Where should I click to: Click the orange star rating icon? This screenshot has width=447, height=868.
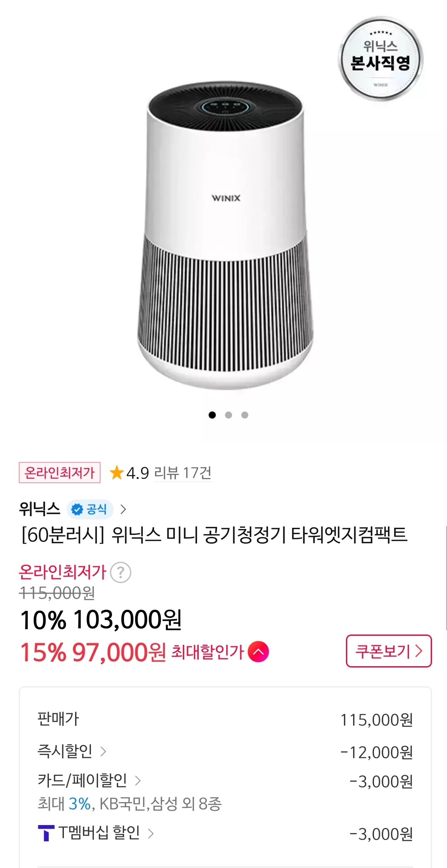pos(116,473)
